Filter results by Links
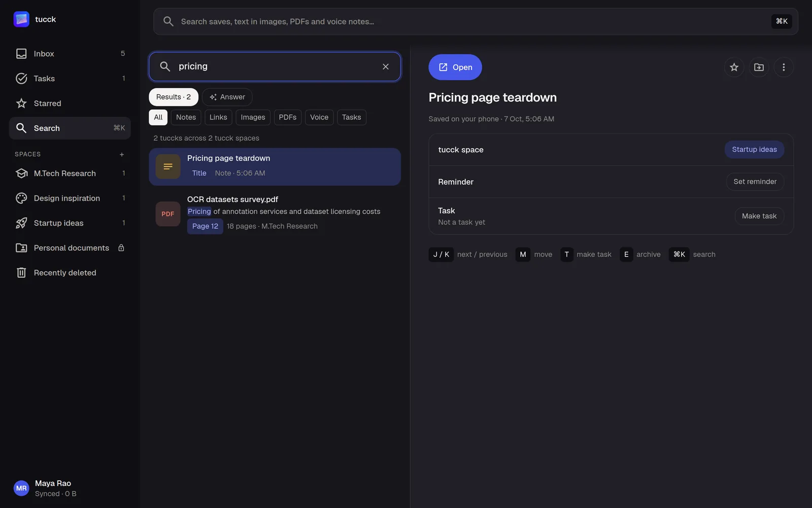The image size is (812, 508). (218, 117)
